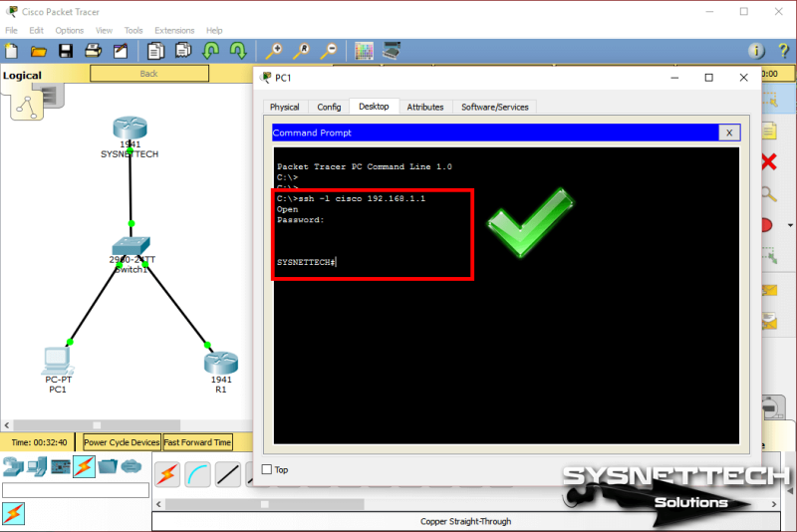
Task: Select the 2960 Switch1 device in workspace
Action: tap(132, 246)
